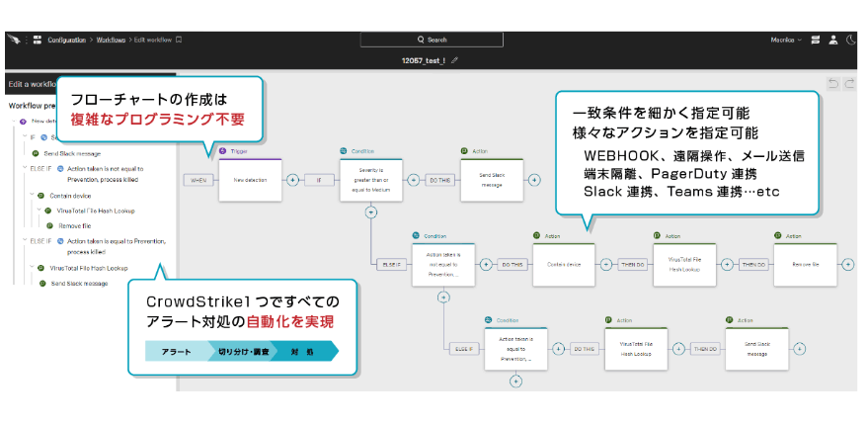Click the pencil icon to rename 12057_test
Image resolution: width=868 pixels, height=425 pixels.
pos(454,60)
